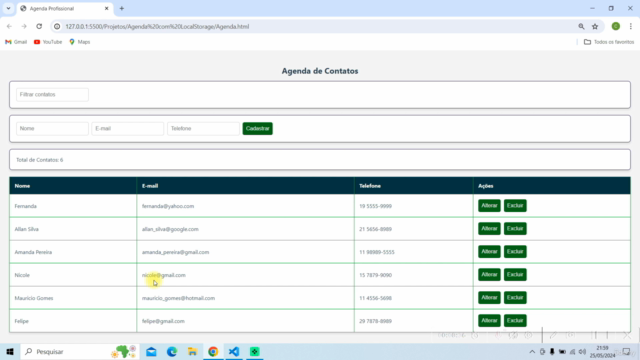The image size is (640, 360).
Task: Open File Explorer from the taskbar
Action: click(192, 351)
